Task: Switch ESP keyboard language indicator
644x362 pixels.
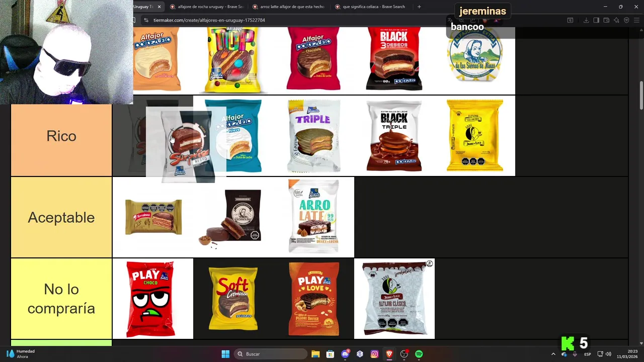Action: pyautogui.click(x=588, y=354)
